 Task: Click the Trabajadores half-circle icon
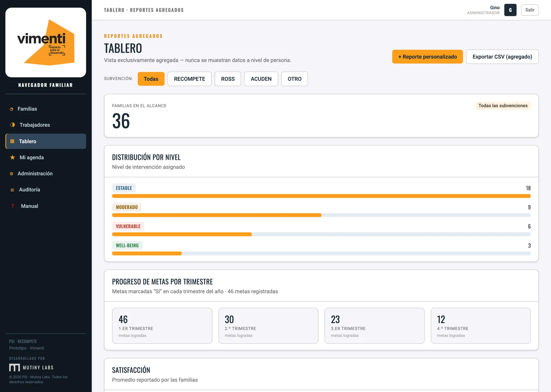pyautogui.click(x=12, y=125)
